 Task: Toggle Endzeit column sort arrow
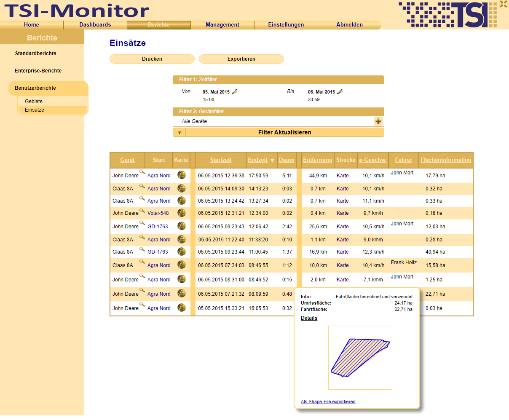272,161
